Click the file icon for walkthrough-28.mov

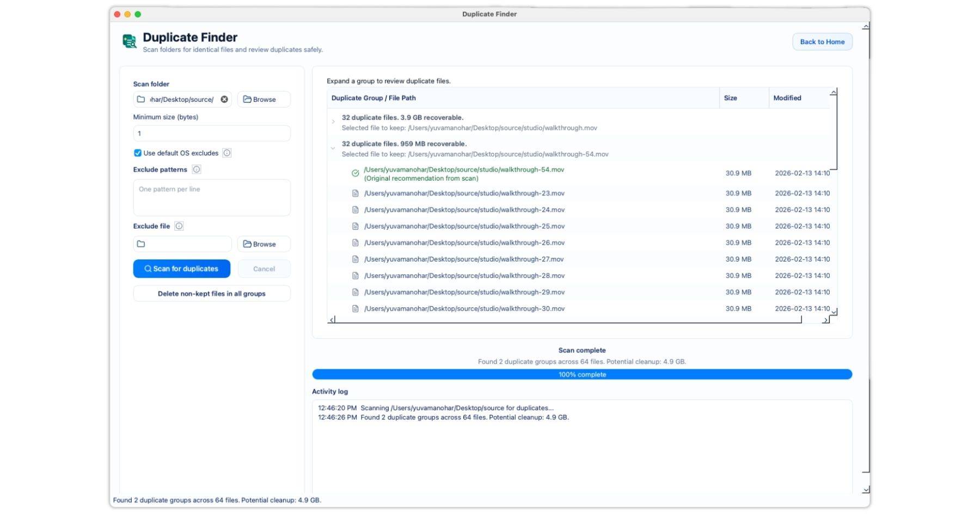[356, 276]
